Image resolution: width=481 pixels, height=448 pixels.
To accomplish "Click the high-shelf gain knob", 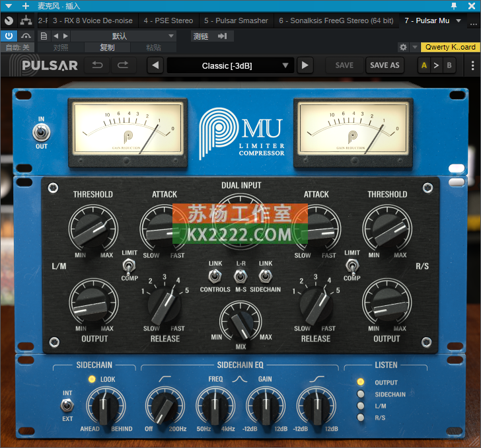I will pyautogui.click(x=316, y=406).
